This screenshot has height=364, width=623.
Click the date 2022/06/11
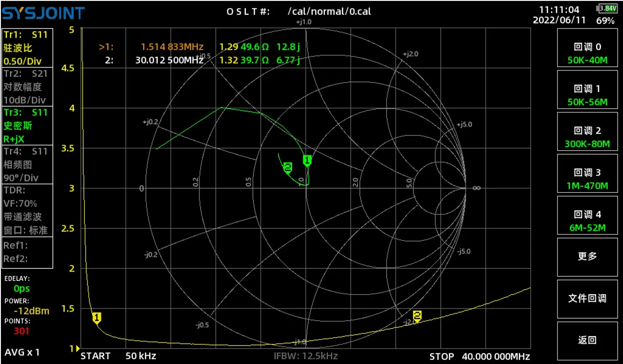click(x=559, y=20)
